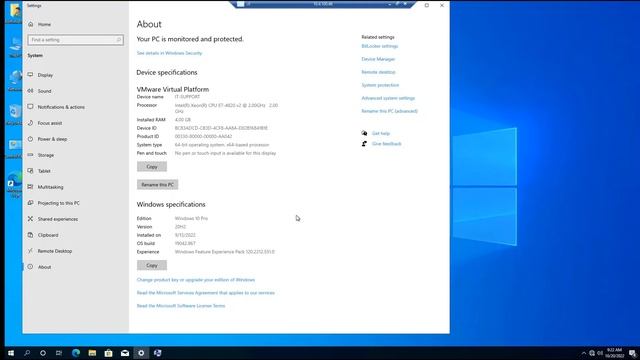
Task: Open the Action Center notifications icon
Action: pos(632,353)
